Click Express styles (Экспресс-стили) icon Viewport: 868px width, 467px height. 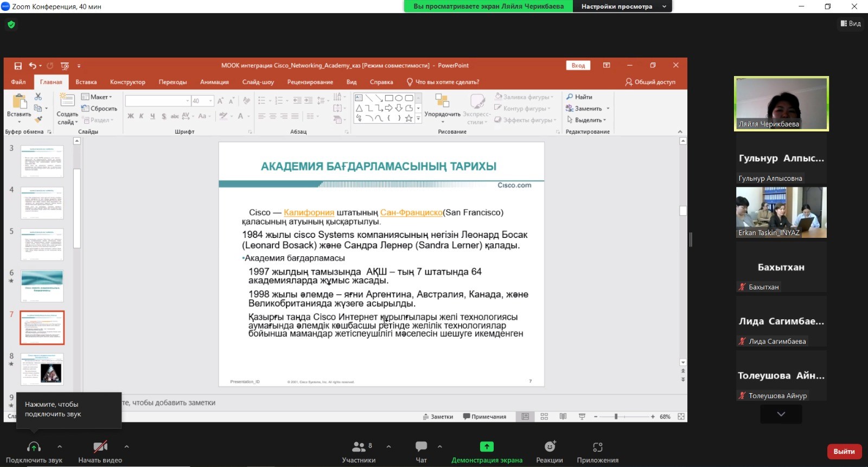(x=477, y=101)
